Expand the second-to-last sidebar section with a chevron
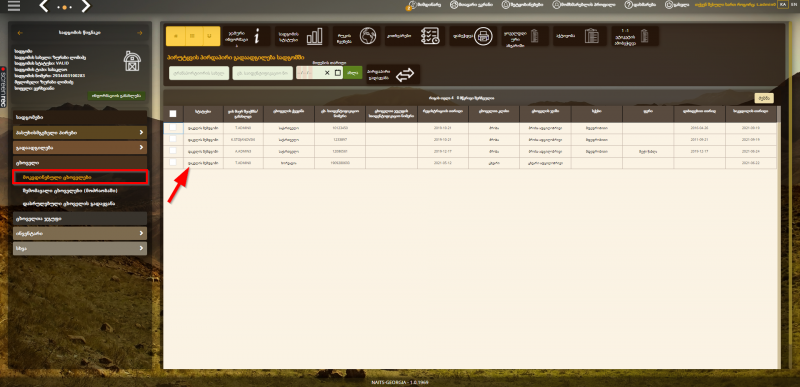This screenshot has width=800, height=387. coord(80,234)
